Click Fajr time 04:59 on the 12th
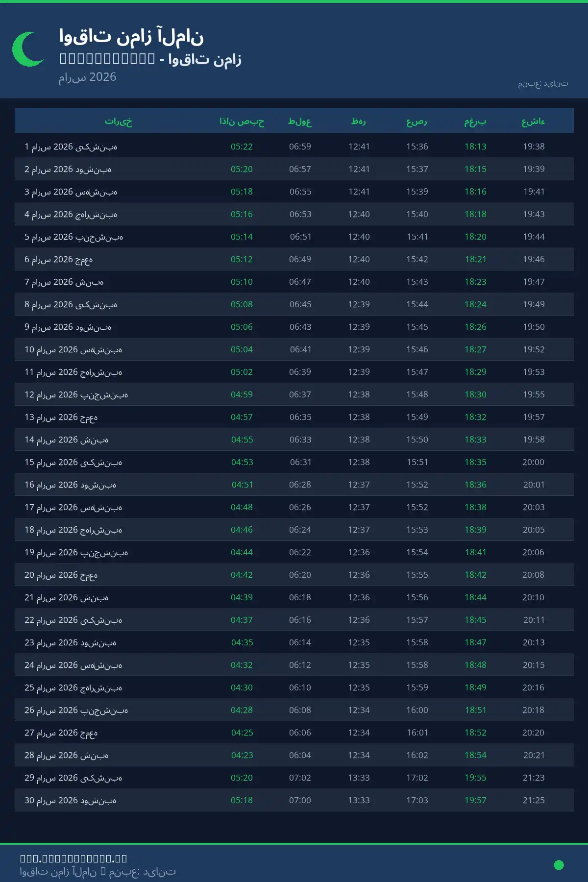 [x=242, y=394]
